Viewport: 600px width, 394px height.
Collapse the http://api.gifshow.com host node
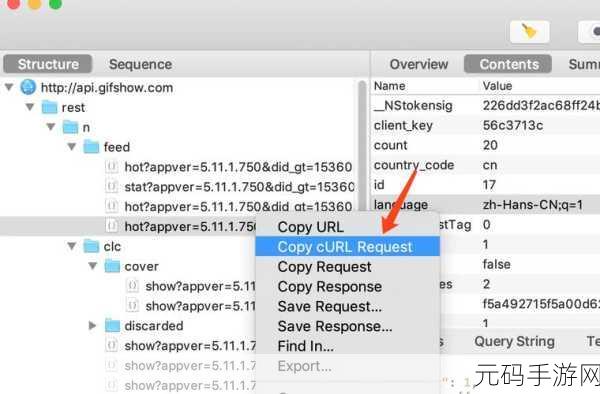9,87
